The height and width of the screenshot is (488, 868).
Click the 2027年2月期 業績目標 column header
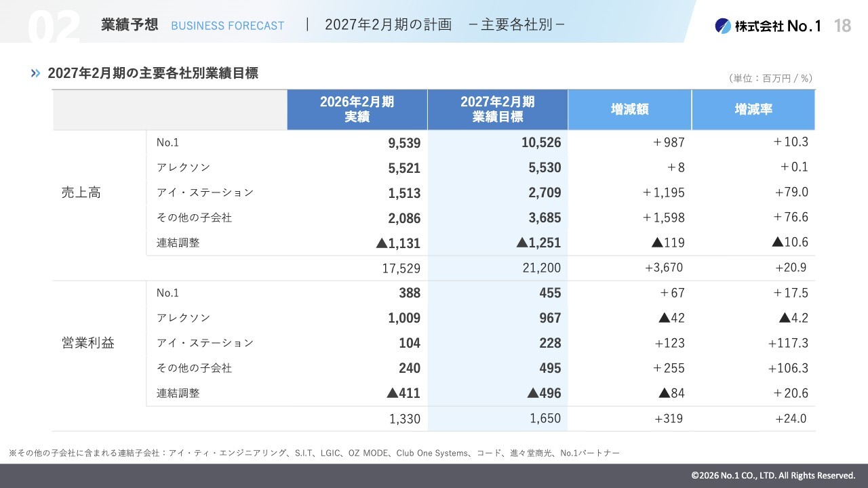tap(498, 109)
